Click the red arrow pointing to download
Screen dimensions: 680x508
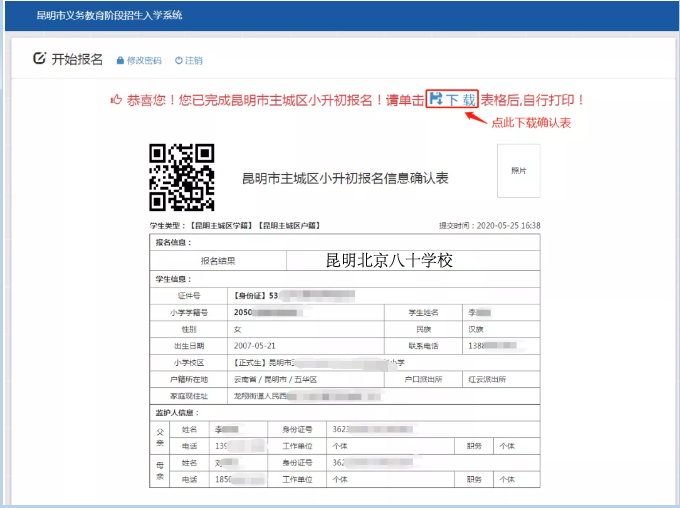(473, 116)
